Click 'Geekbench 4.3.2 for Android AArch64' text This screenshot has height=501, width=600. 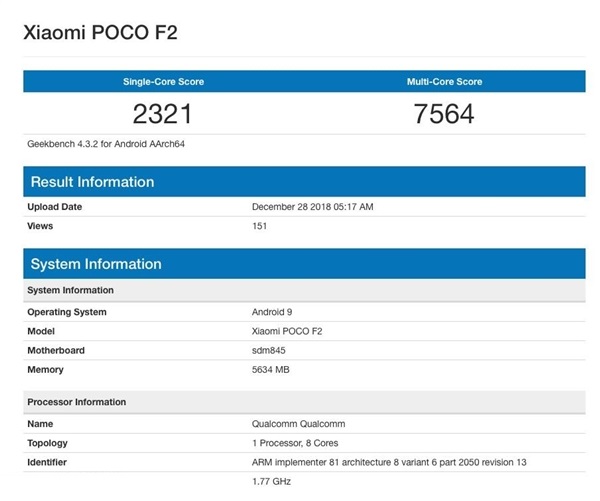click(x=106, y=144)
